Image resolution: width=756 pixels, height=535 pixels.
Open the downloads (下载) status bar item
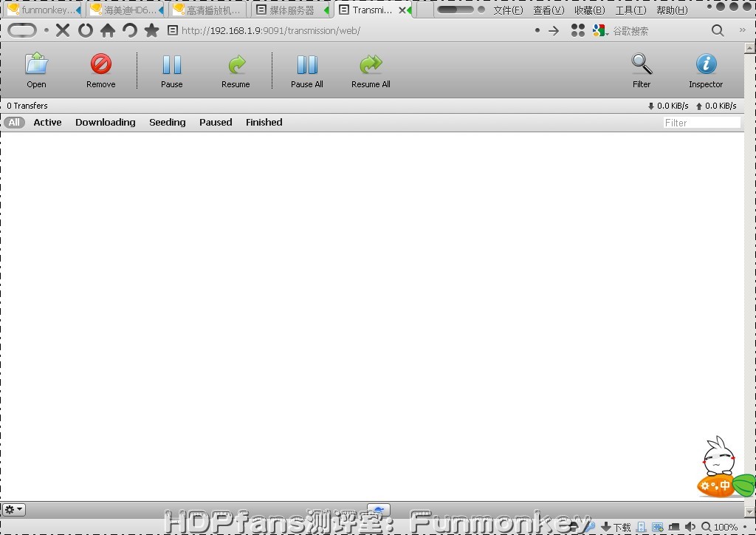coord(616,528)
